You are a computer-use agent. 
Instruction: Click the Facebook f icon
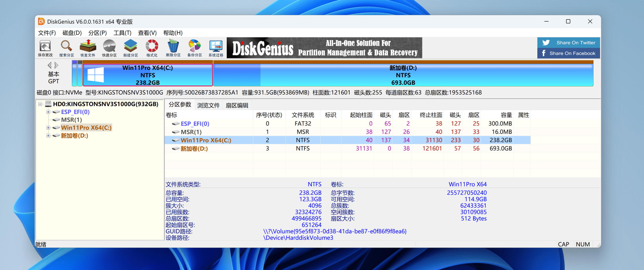[544, 53]
